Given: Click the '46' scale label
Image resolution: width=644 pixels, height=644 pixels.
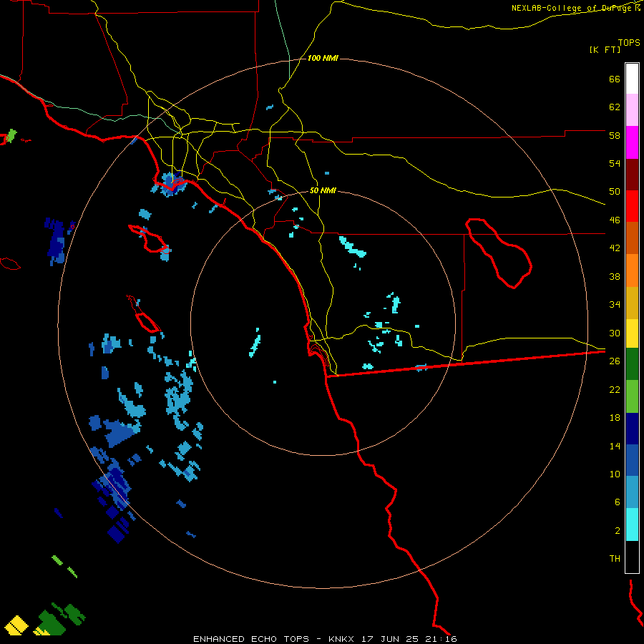Looking at the screenshot, I should click(615, 220).
